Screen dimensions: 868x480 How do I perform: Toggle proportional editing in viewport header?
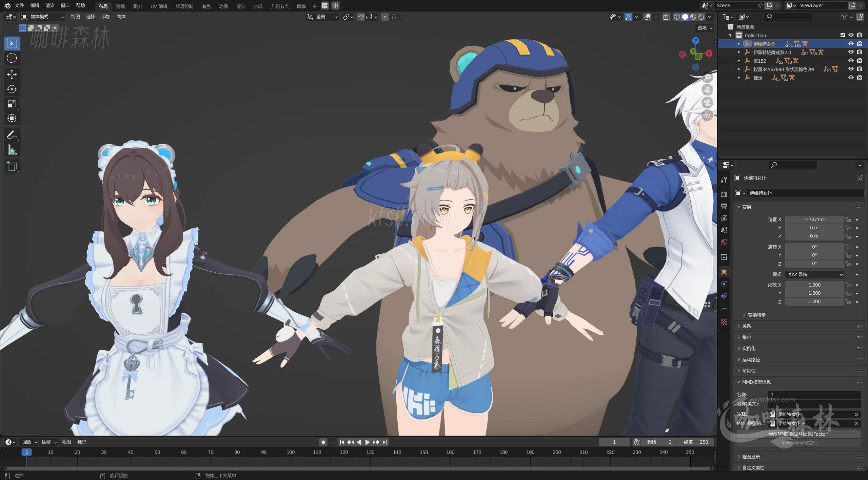point(385,17)
